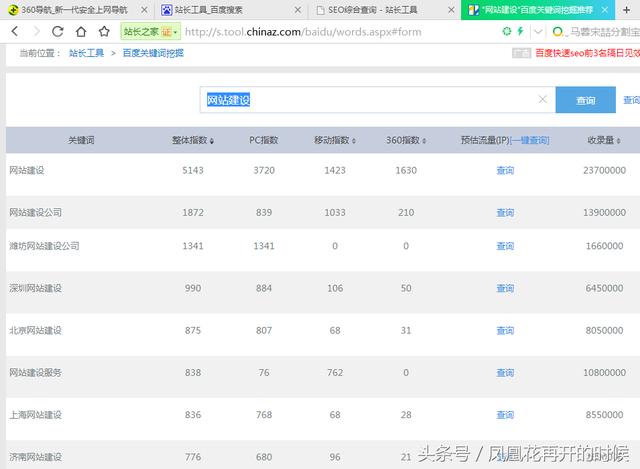
Task: Open the browser home page icon
Action: (81, 31)
